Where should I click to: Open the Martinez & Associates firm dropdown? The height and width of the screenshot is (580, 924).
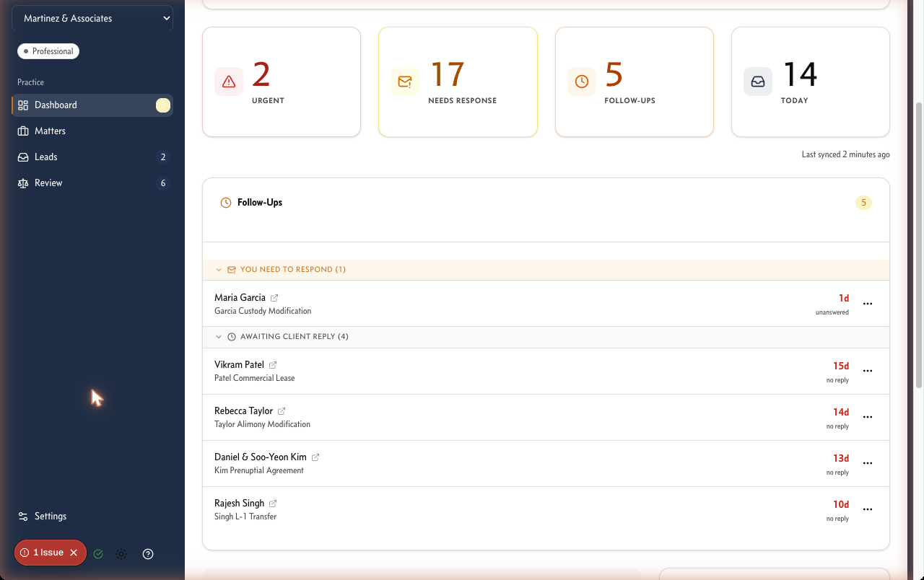tap(92, 19)
